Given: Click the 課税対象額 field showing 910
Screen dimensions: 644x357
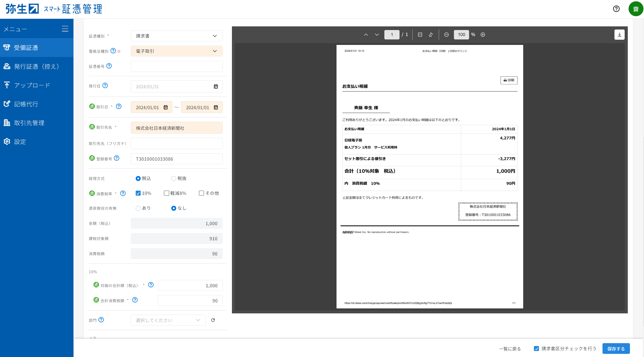Looking at the screenshot, I should (x=177, y=238).
